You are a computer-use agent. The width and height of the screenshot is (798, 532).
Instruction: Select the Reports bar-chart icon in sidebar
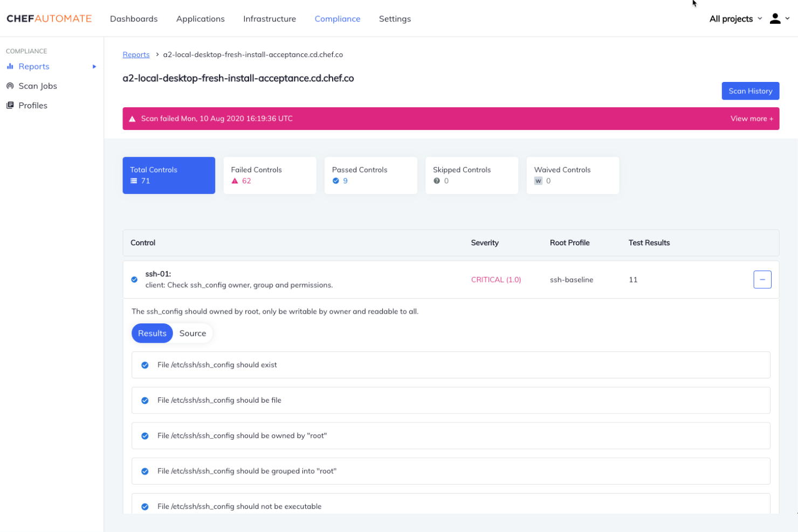point(10,66)
